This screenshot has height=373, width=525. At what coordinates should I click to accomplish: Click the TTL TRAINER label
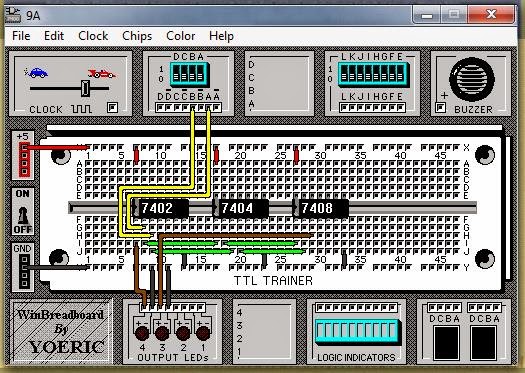coord(273,281)
